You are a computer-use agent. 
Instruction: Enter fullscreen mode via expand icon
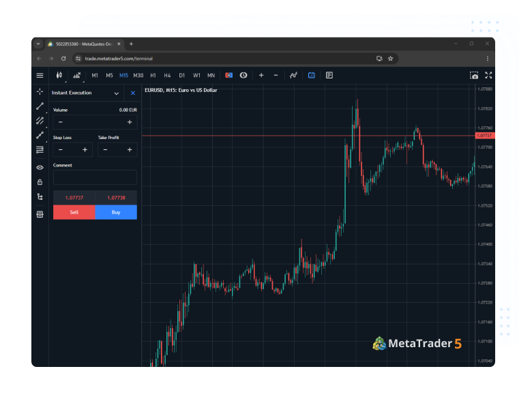(488, 75)
